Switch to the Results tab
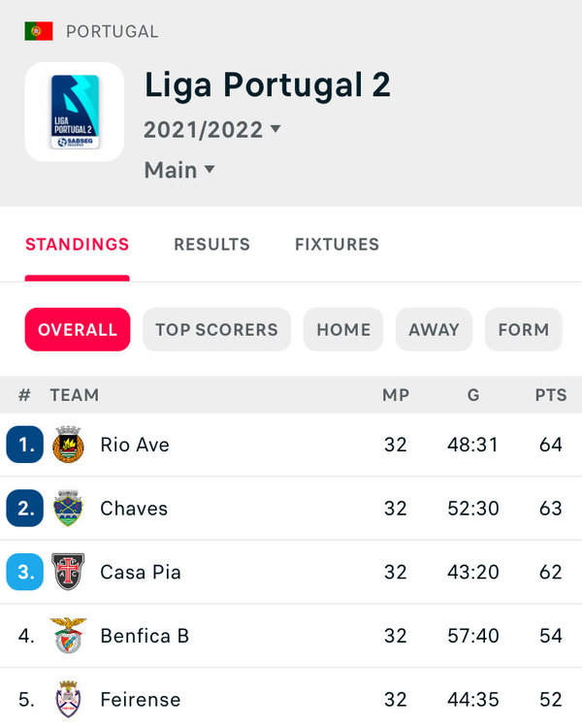582x728 pixels. pyautogui.click(x=212, y=245)
